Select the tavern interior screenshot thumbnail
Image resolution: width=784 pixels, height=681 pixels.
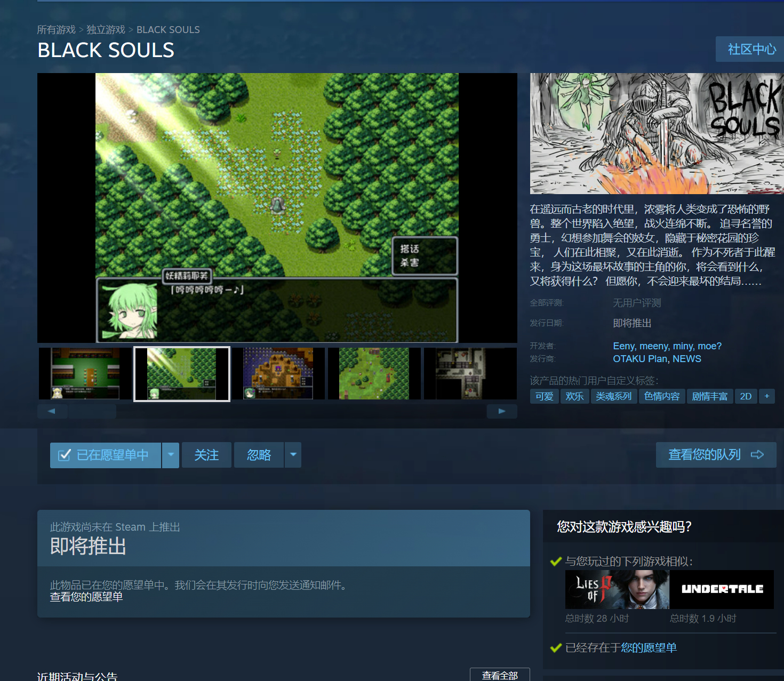tap(85, 373)
